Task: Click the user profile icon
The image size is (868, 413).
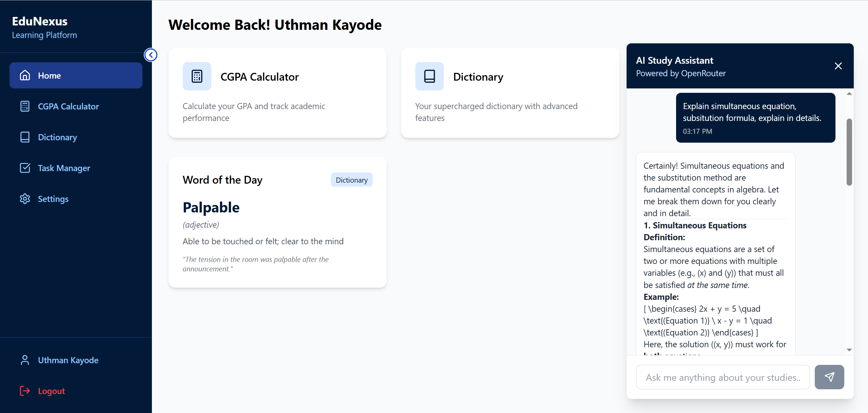Action: coord(25,360)
